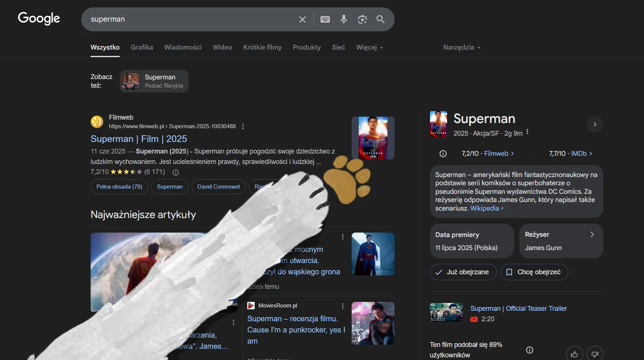Open the 7,2/10 Filmweb rating link
The height and width of the screenshot is (360, 644).
[488, 154]
